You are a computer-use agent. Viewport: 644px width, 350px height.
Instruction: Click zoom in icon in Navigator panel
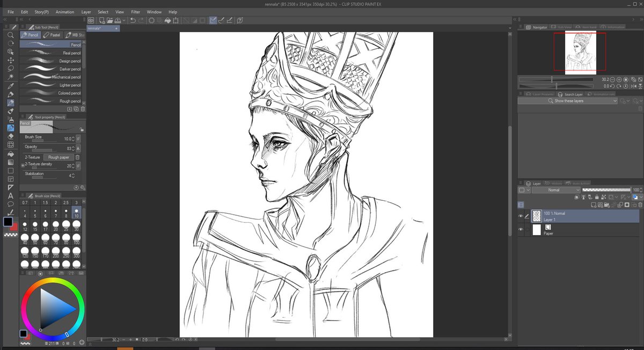point(619,79)
